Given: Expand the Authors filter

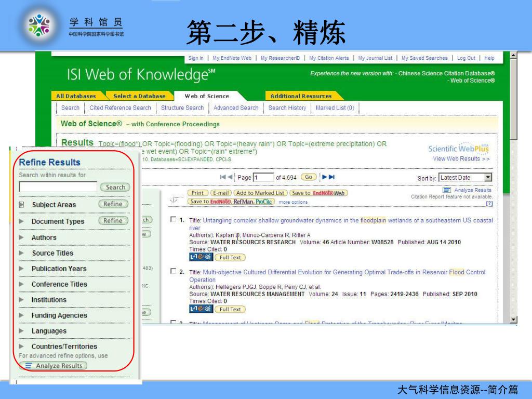Looking at the screenshot, I should tap(21, 237).
